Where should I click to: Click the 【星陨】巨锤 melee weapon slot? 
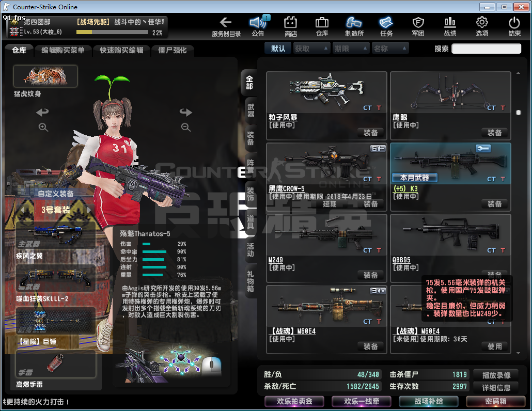[x=56, y=321]
